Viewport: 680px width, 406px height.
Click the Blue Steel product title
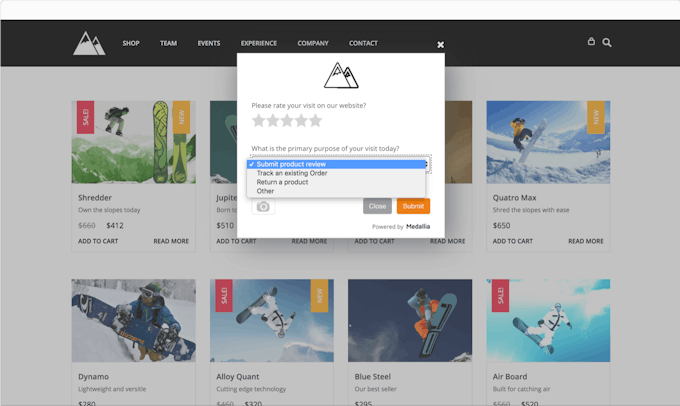tap(373, 377)
